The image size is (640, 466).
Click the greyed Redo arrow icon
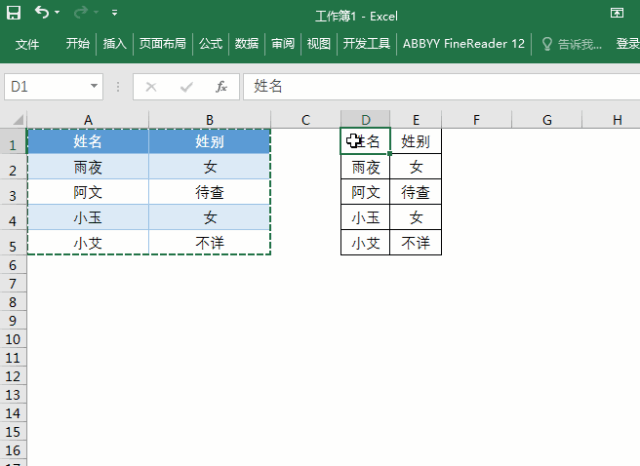(80, 13)
